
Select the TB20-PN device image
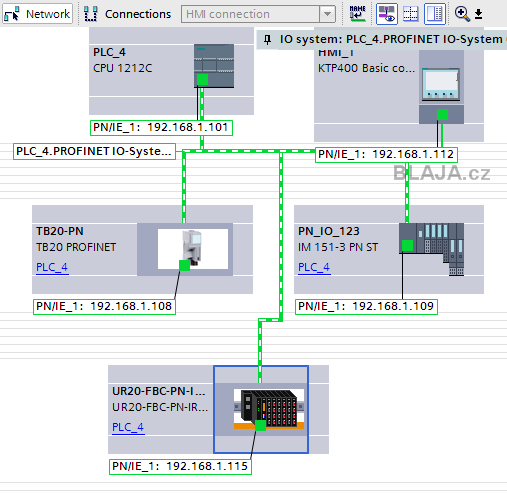[193, 249]
